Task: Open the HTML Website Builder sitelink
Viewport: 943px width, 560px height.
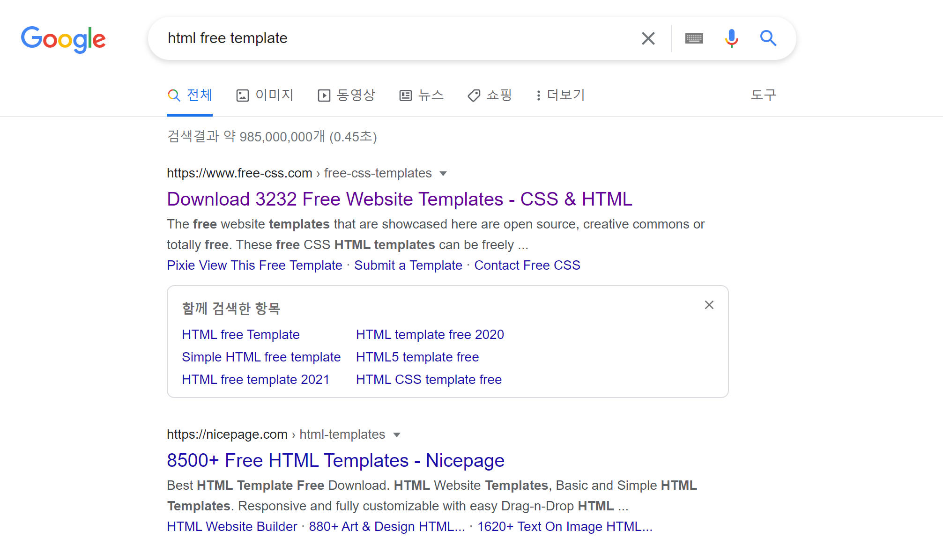Action: (x=232, y=527)
